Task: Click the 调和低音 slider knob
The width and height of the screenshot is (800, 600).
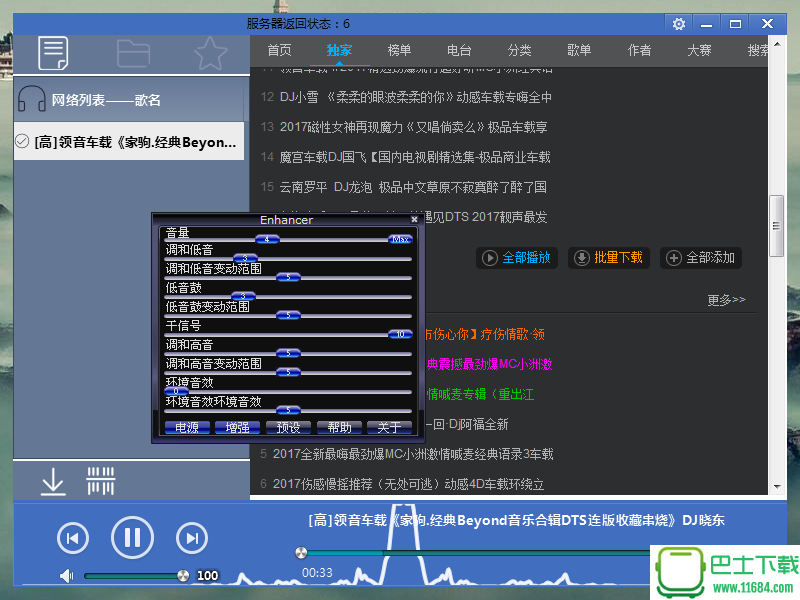Action: click(245, 258)
